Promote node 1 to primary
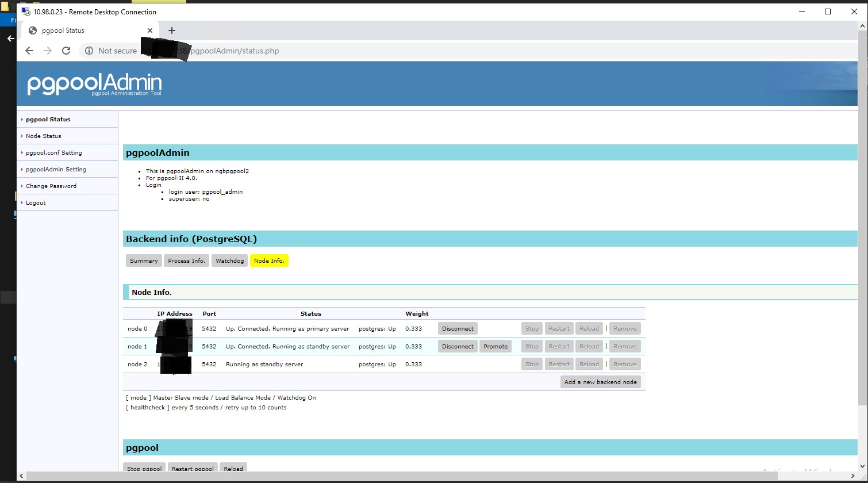 click(496, 346)
